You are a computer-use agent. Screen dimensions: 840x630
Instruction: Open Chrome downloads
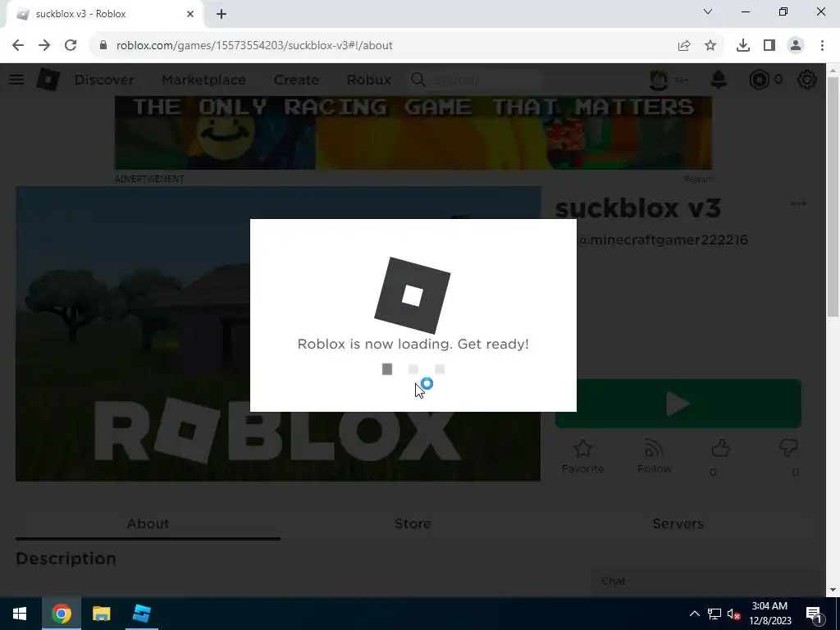pos(743,46)
